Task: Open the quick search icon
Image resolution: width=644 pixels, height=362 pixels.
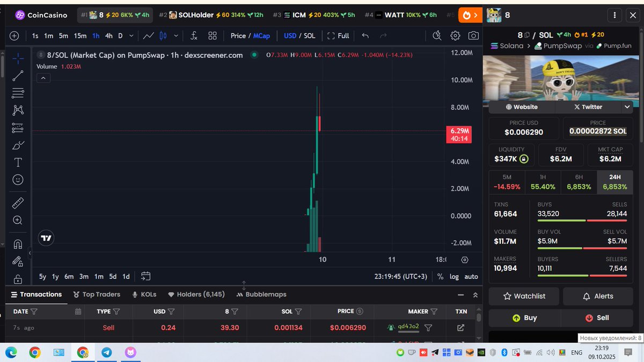Action: click(x=437, y=36)
